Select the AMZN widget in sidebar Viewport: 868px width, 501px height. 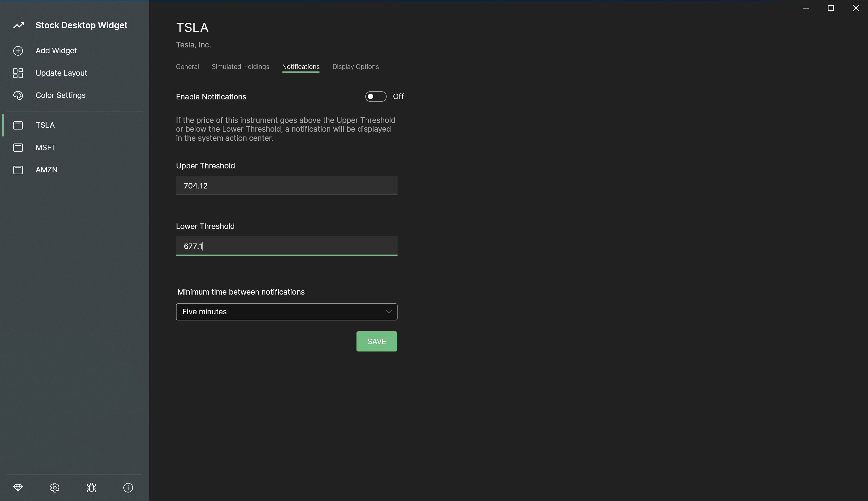46,170
